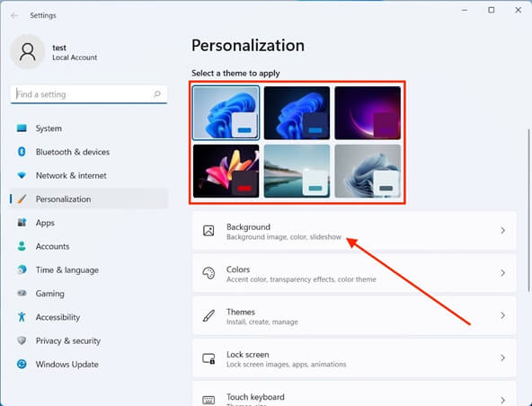Click the back arrow beside Settings title
The width and height of the screenshot is (532, 406).
click(14, 15)
